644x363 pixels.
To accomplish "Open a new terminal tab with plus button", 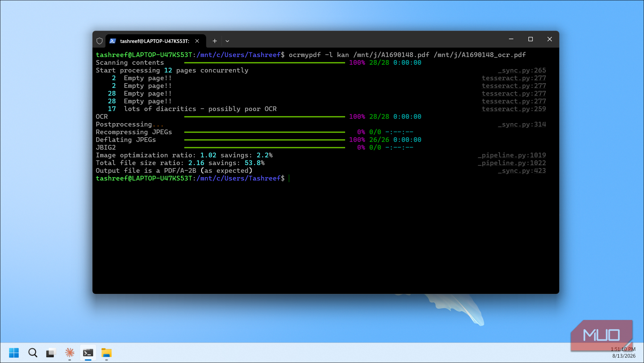I will tap(215, 41).
